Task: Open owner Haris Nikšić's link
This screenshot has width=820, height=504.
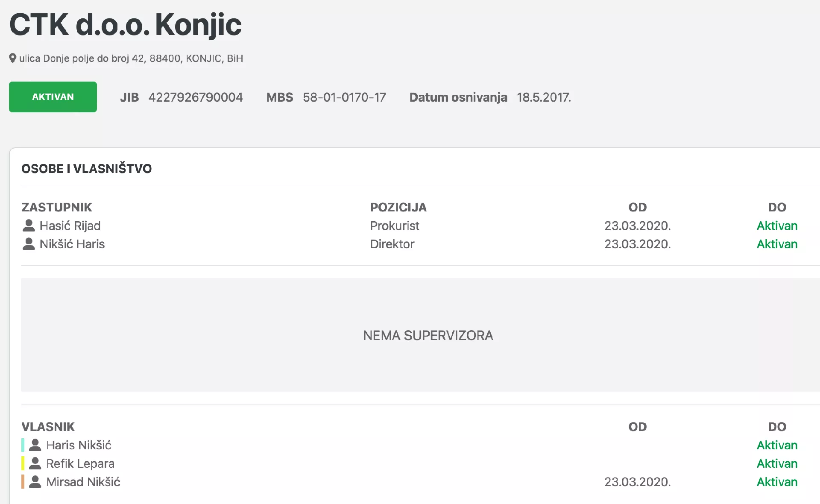Action: [x=79, y=445]
